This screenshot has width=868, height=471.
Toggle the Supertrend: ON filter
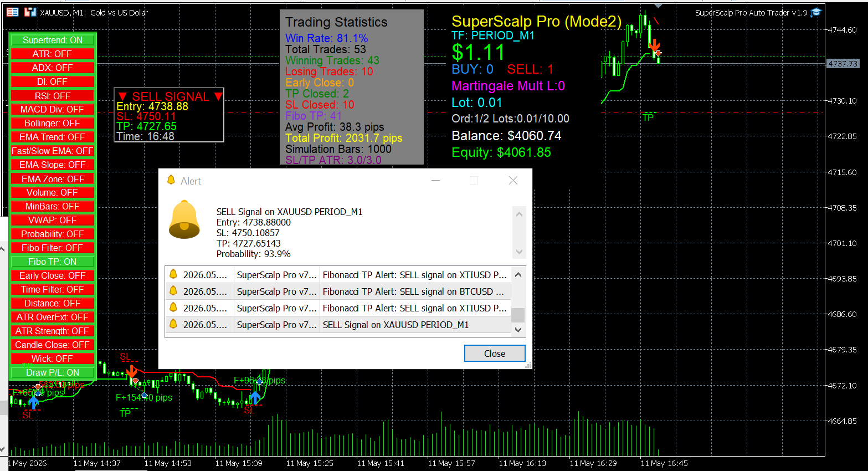click(x=53, y=40)
